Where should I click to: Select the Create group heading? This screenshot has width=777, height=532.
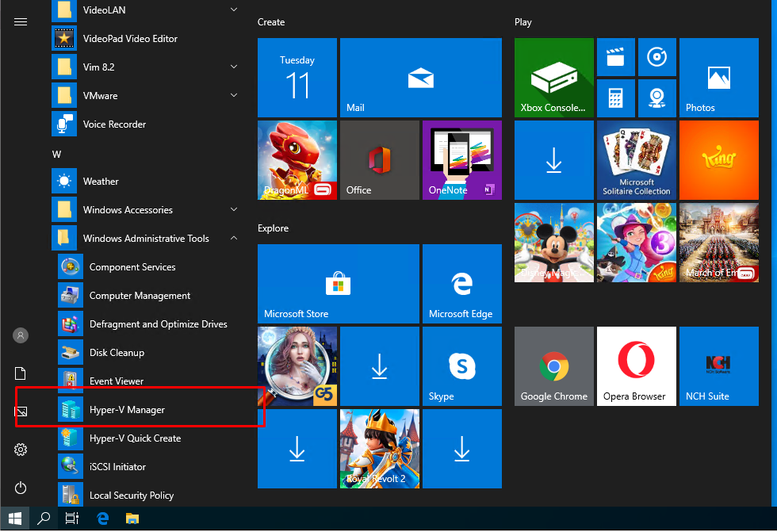point(271,22)
